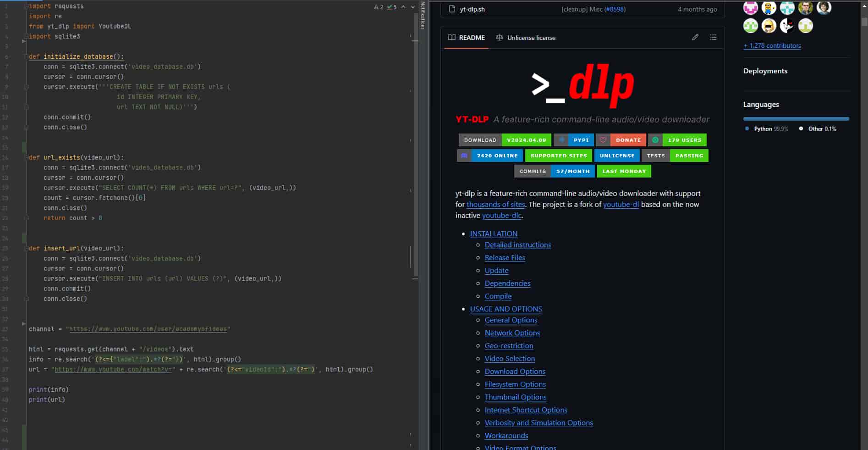Viewport: 868px width, 450px height.
Task: Click the blue Languages bar
Action: click(x=796, y=119)
